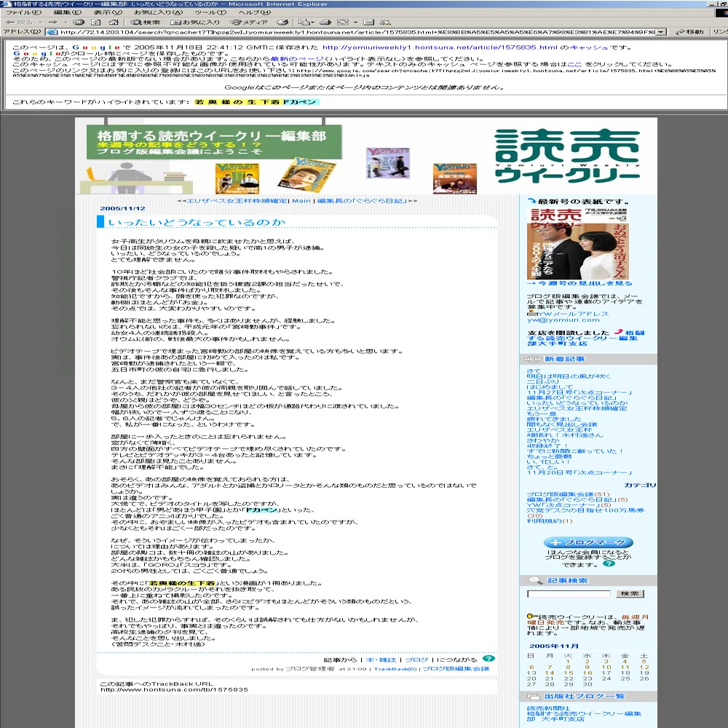Click the Forward arrow toolbar button

pos(53,22)
